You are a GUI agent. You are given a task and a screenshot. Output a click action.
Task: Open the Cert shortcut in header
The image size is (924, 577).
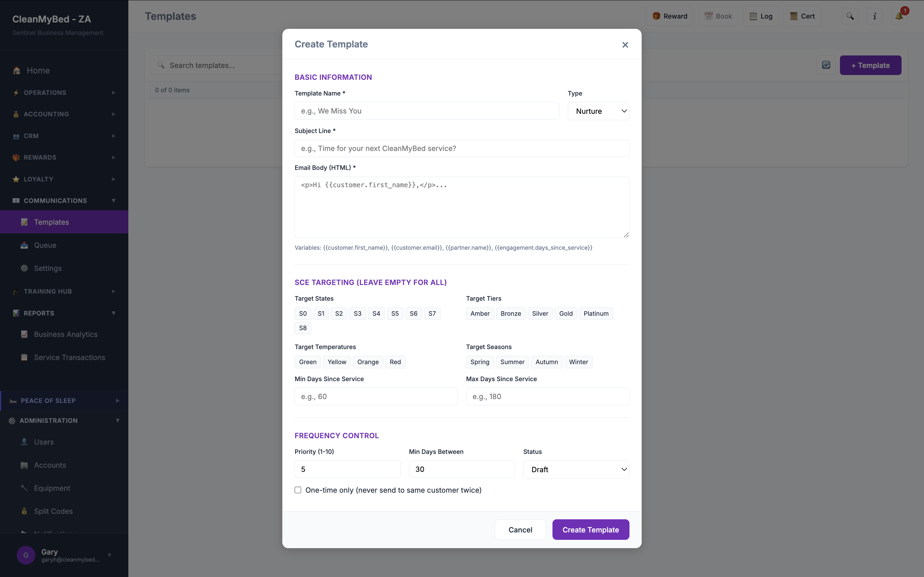tap(802, 16)
